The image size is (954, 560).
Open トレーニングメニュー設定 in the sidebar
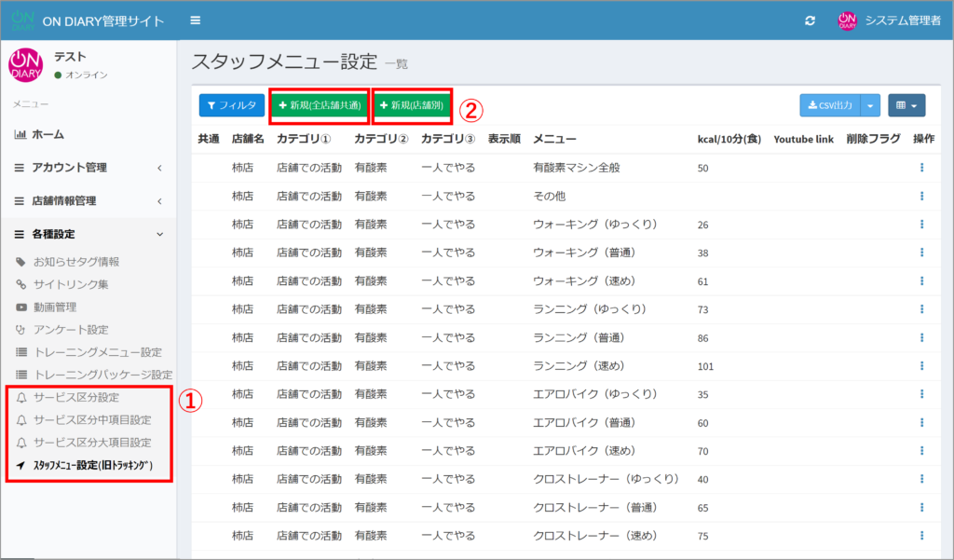97,352
